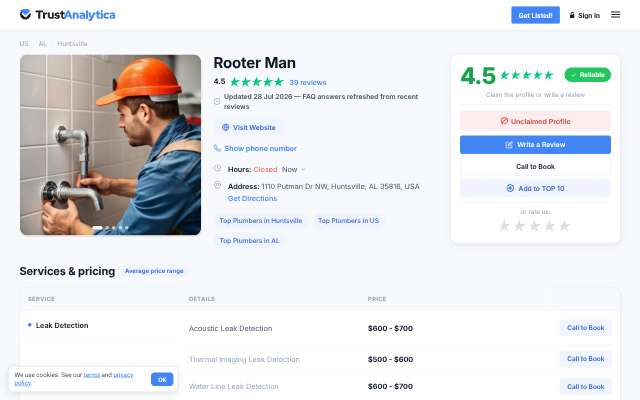Select the last carousel dot on photo
The height and width of the screenshot is (400, 640).
127,228
